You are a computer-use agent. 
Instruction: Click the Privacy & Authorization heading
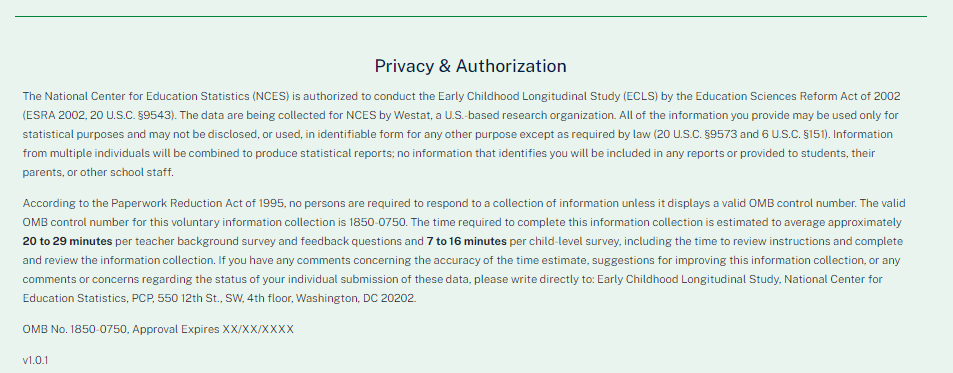click(x=470, y=66)
